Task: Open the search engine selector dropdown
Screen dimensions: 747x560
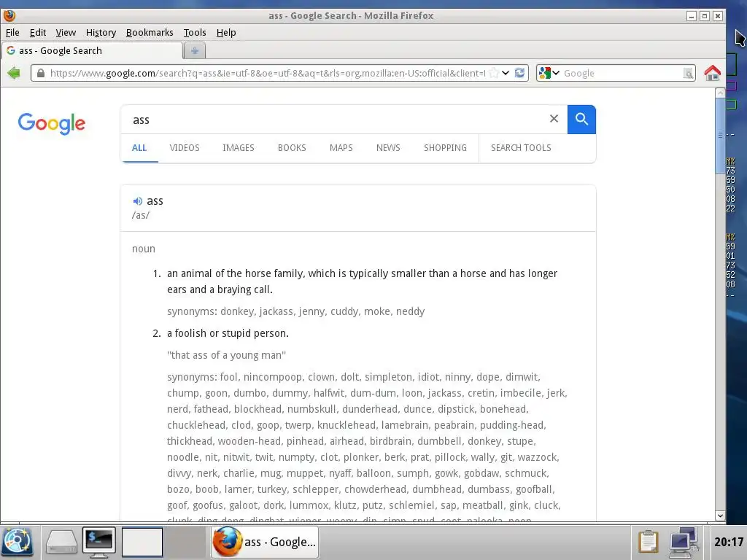Action: click(x=555, y=73)
